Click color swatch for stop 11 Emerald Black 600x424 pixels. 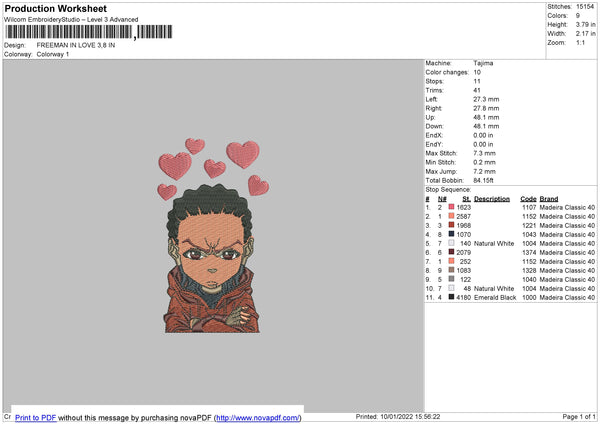[452, 297]
